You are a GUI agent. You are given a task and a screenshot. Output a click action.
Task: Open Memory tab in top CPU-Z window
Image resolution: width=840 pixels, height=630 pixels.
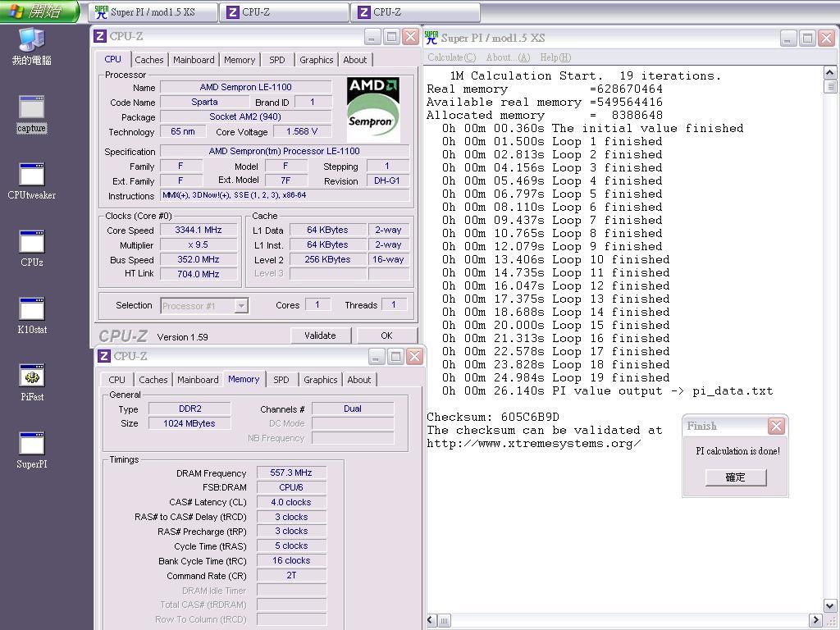[240, 60]
